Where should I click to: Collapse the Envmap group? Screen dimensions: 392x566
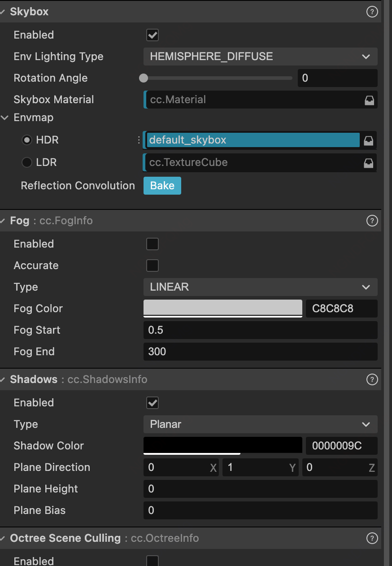[5, 118]
